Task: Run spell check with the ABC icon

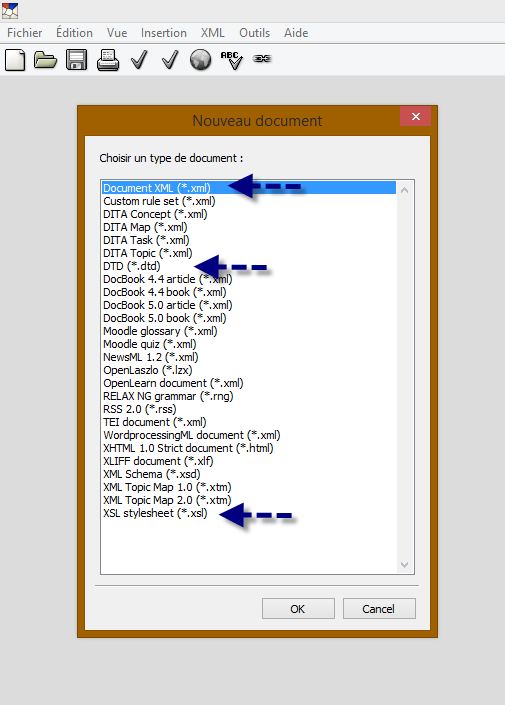Action: click(x=232, y=60)
